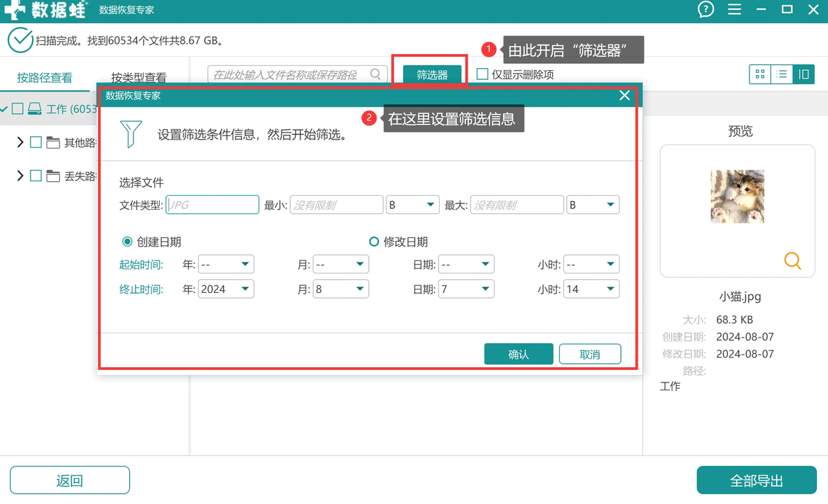Screen dimensions: 828x504
Task: Tick the checkbox next to 其他路径 folder
Action: (x=36, y=142)
